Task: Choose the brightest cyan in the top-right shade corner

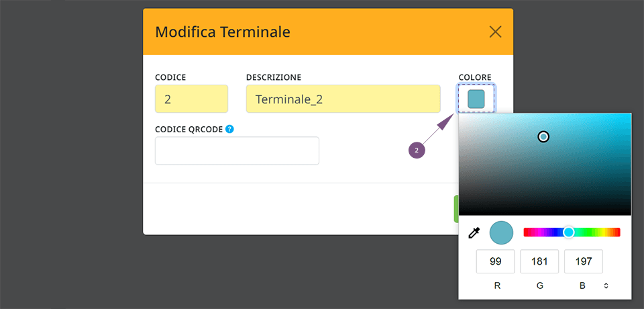Action: click(x=629, y=115)
